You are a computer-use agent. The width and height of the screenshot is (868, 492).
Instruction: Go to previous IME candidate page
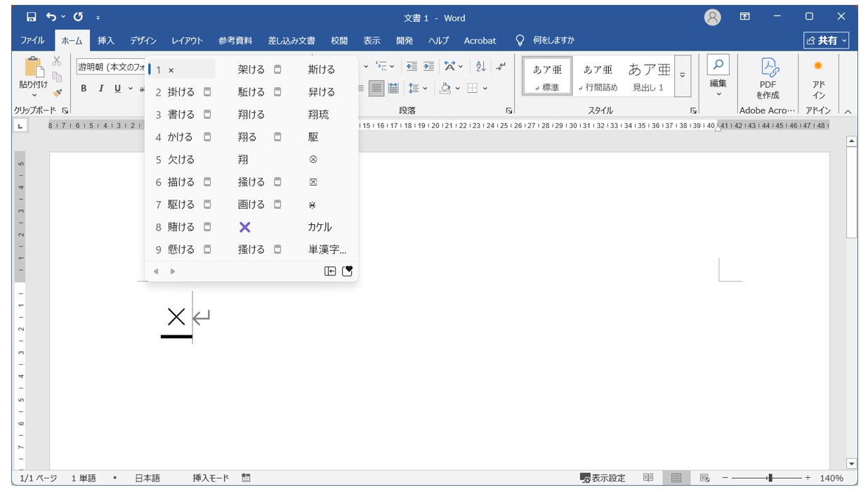[x=156, y=271]
